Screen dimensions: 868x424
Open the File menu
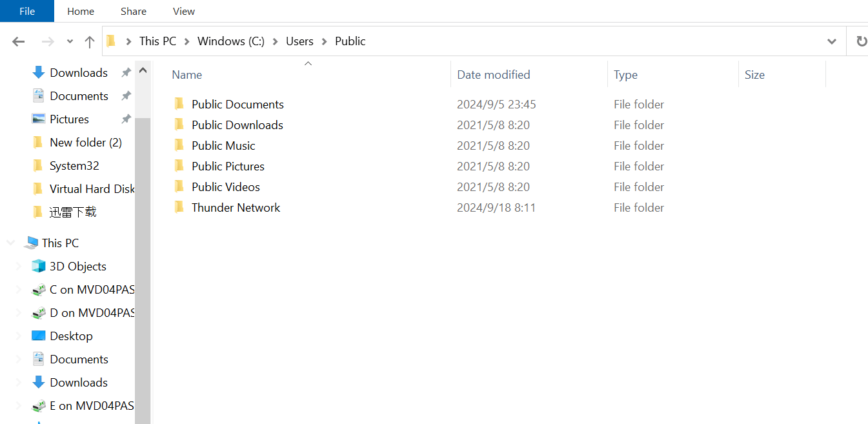(x=26, y=11)
